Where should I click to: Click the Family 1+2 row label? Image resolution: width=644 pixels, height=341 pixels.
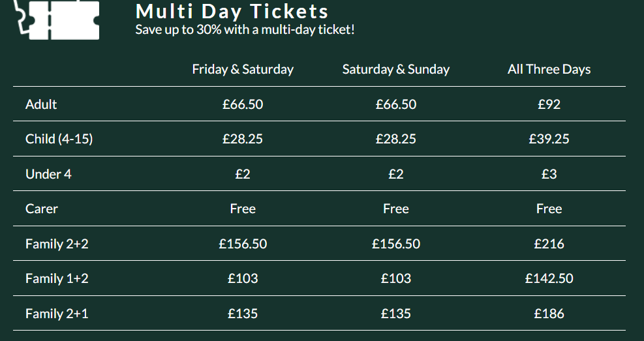point(57,278)
